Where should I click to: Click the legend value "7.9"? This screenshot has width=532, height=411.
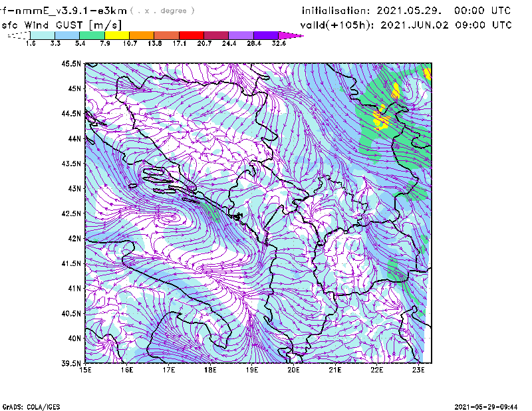pyautogui.click(x=105, y=43)
